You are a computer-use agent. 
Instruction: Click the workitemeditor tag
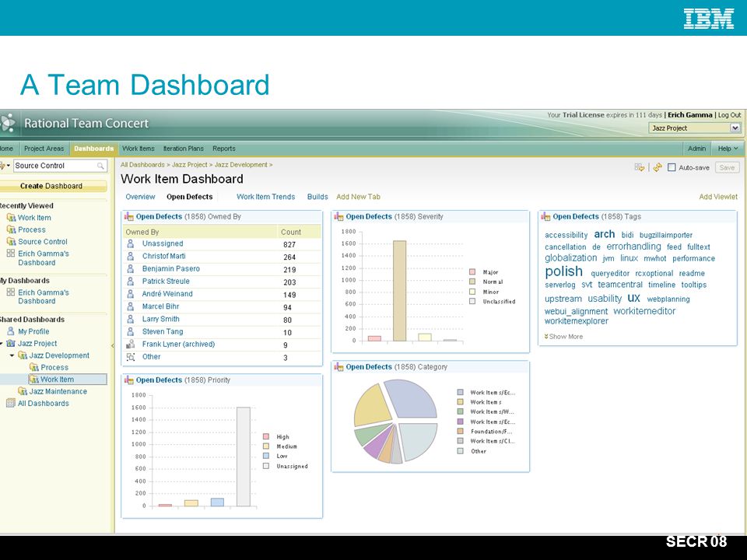click(x=644, y=311)
